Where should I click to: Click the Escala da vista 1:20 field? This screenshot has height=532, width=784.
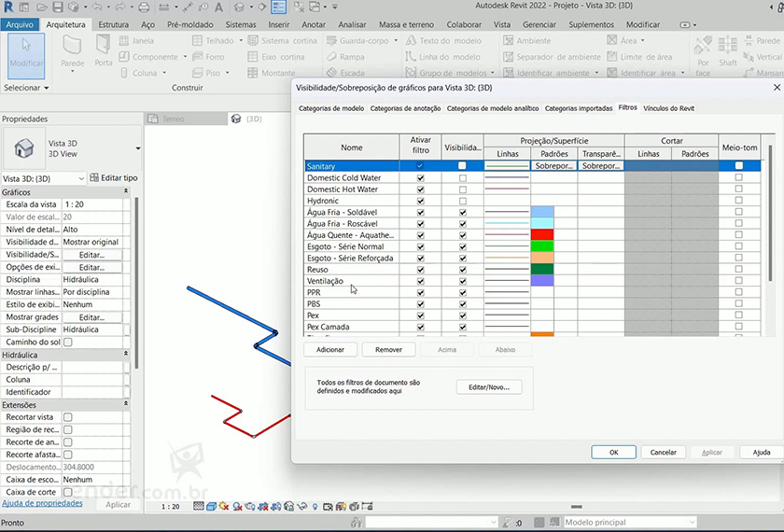[x=93, y=204]
